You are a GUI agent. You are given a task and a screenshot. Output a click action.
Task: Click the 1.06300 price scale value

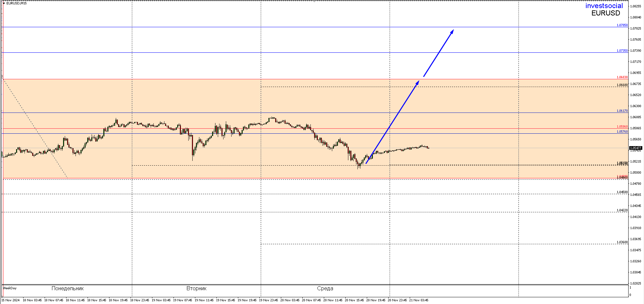click(x=636, y=106)
